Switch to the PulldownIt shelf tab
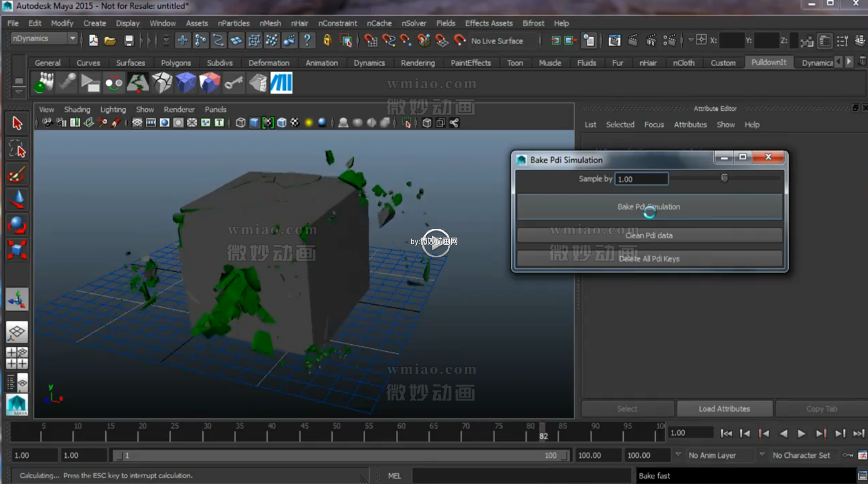The height and width of the screenshot is (484, 868). tap(769, 62)
